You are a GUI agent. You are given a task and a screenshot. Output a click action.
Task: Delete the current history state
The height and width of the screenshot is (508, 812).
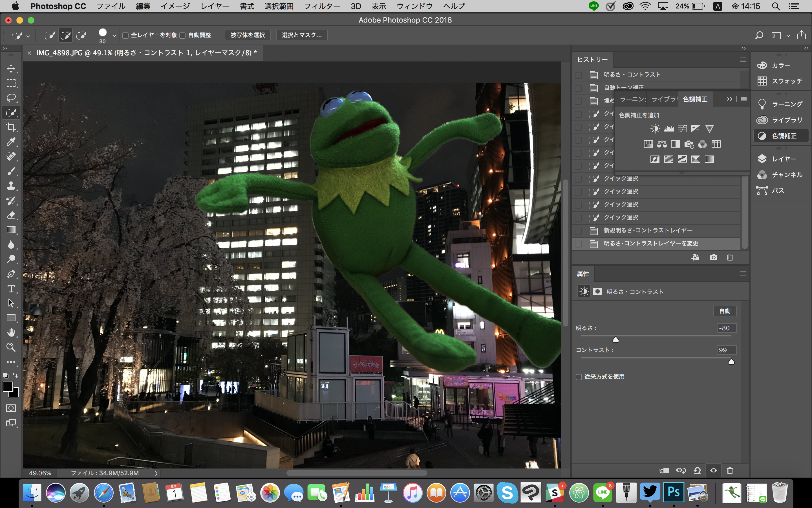click(730, 257)
